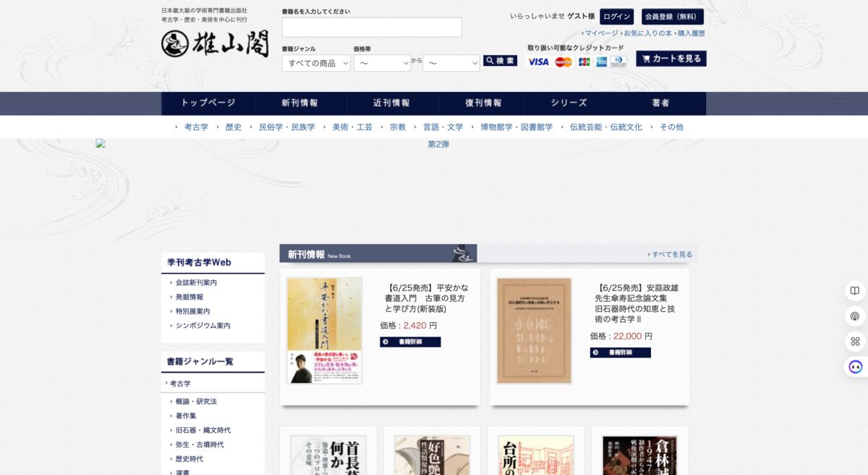
Task: Open お気に入りの本 link
Action: pyautogui.click(x=648, y=33)
